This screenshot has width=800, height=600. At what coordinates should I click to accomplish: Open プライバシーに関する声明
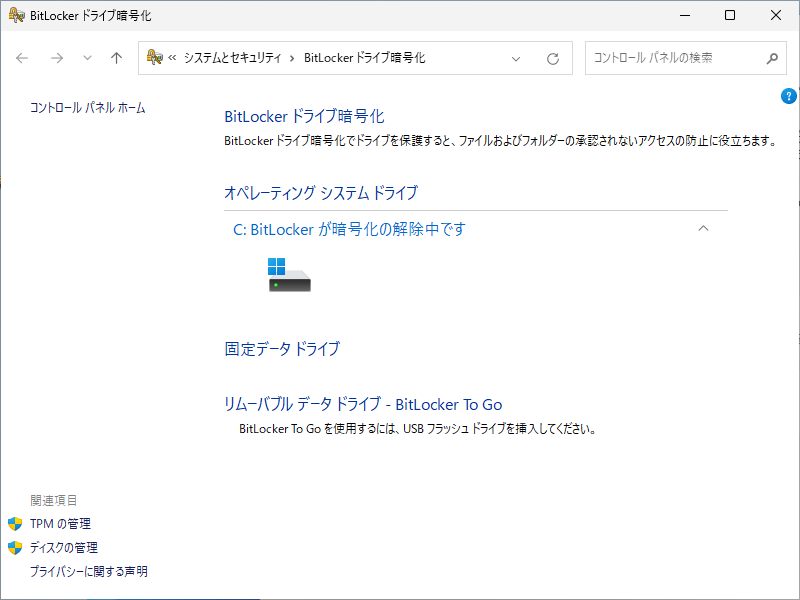coord(89,571)
